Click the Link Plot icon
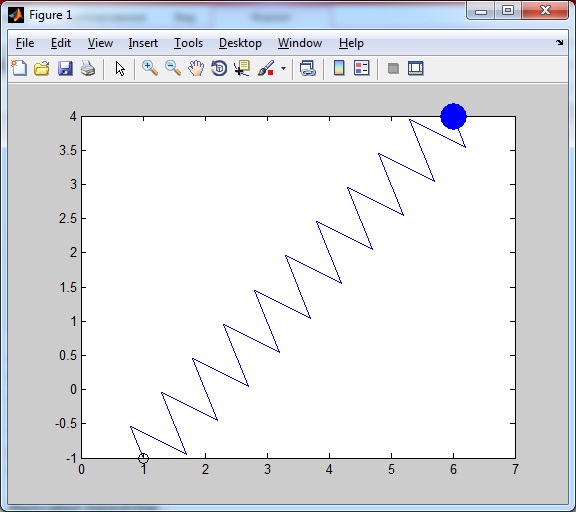Image resolution: width=576 pixels, height=512 pixels. tap(307, 68)
